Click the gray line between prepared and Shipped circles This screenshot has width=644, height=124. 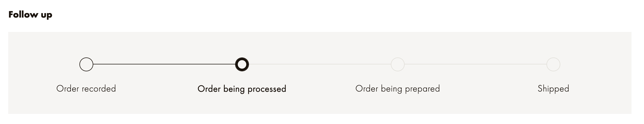(x=475, y=64)
